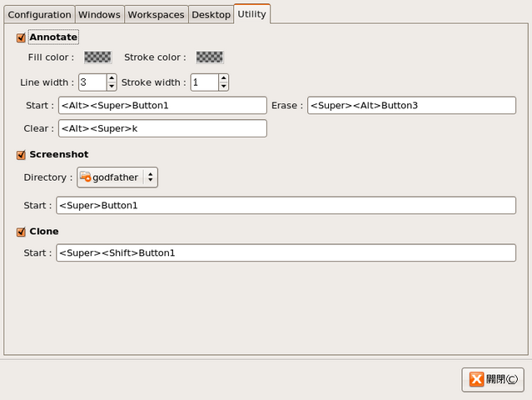Click the Line width value field
532x400 pixels.
coord(93,82)
